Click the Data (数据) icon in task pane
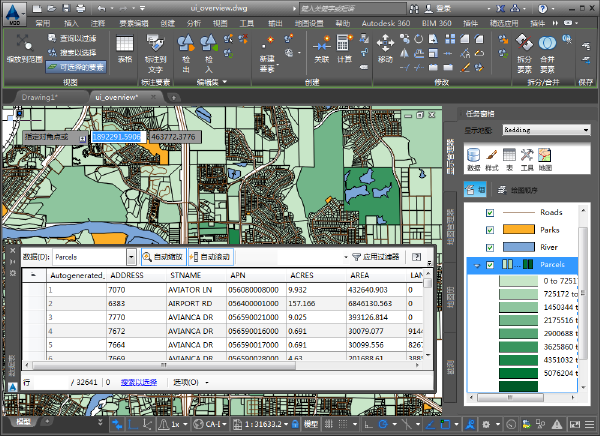Screen dimensions: 600x436 pos(474,154)
